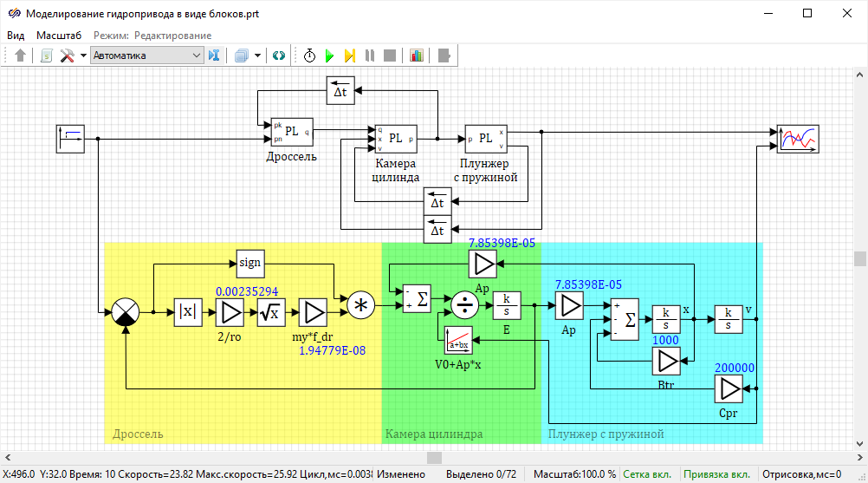Click the stopwatch calculation parameters icon
Image resolution: width=868 pixels, height=483 pixels.
click(x=309, y=55)
